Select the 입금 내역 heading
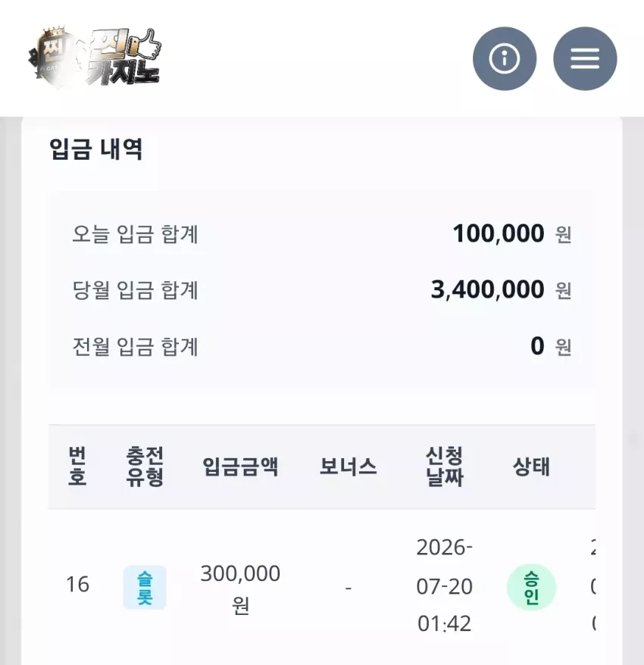 tap(96, 149)
